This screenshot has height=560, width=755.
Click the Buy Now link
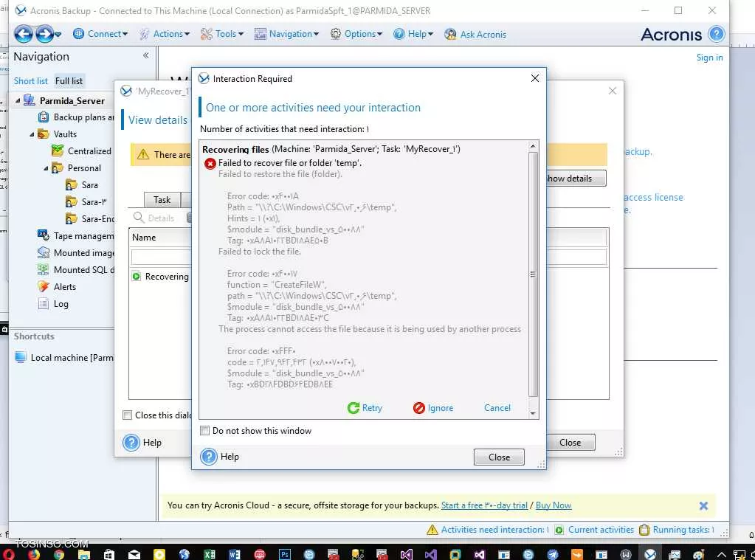click(554, 505)
